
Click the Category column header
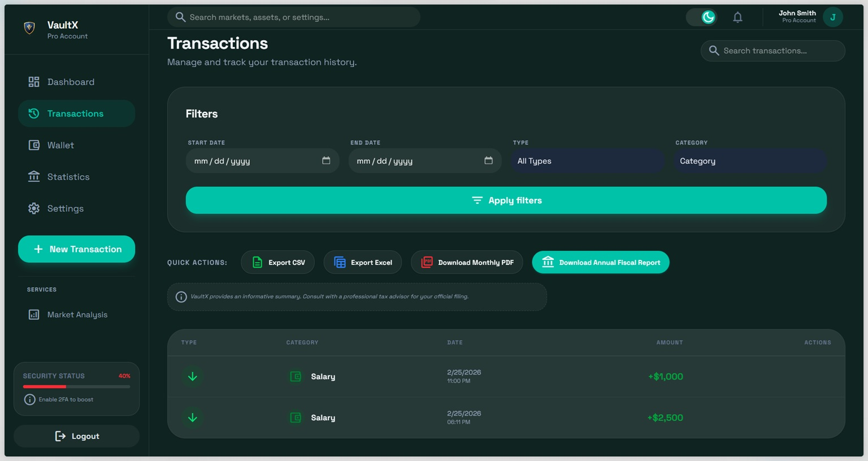[x=302, y=342]
